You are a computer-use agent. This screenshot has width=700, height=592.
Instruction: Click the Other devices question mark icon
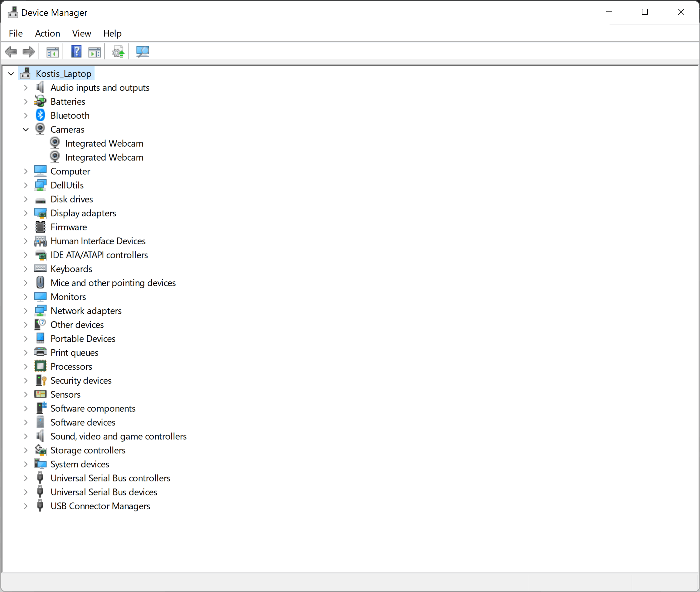click(40, 325)
